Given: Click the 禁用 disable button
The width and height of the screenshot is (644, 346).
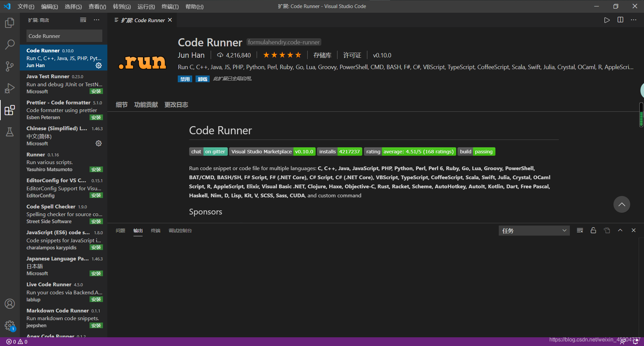Looking at the screenshot, I should point(185,79).
